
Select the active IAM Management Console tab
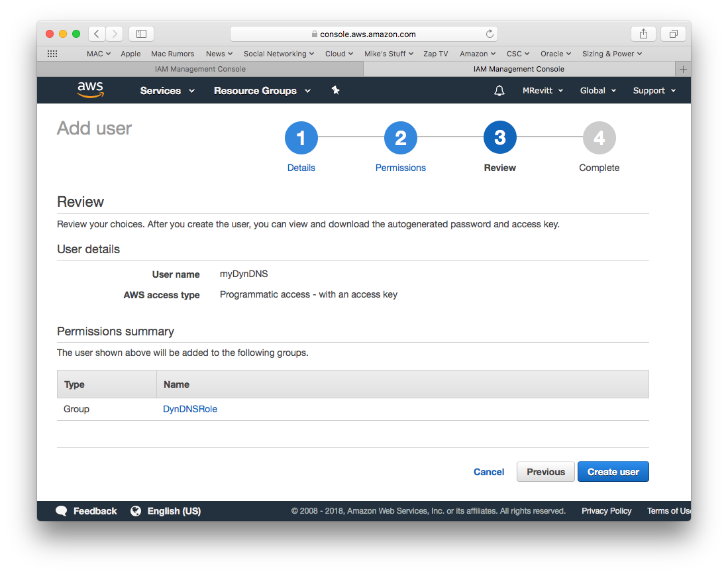pyautogui.click(x=519, y=69)
